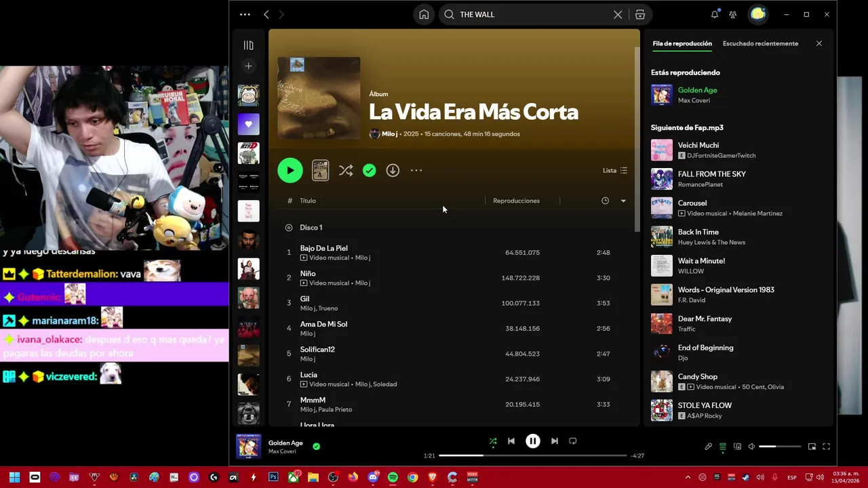Open artist Milo j link under album title
Viewport: 868px width, 488px height.
click(389, 134)
